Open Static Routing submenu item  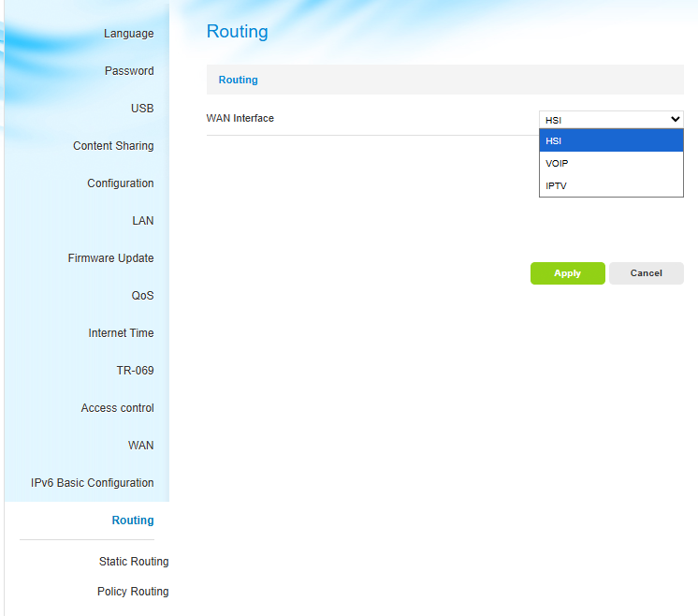coord(134,562)
